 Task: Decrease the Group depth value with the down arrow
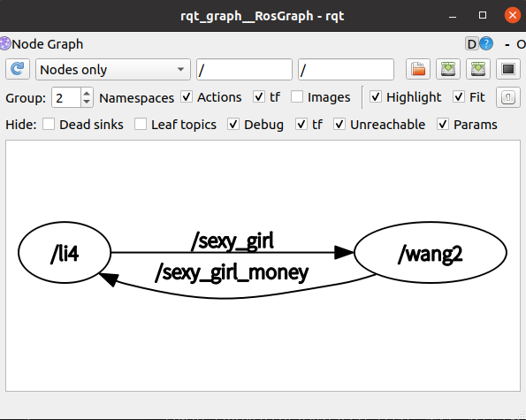pyautogui.click(x=87, y=102)
